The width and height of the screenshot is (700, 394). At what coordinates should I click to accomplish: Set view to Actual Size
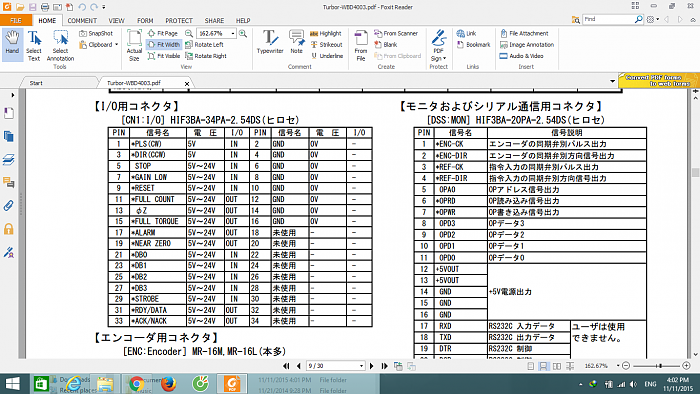[134, 46]
